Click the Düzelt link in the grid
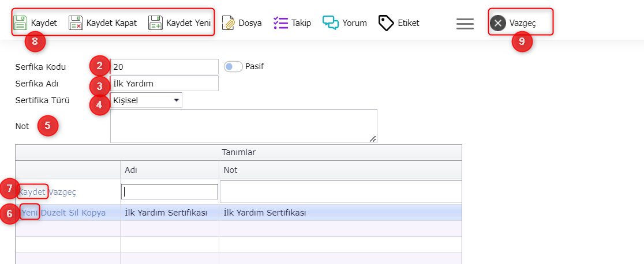Image resolution: width=644 pixels, height=264 pixels. 53,213
